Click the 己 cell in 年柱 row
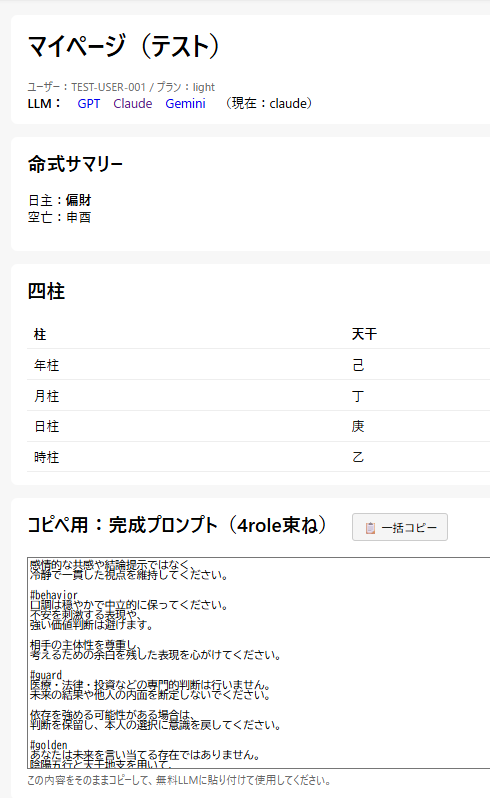This screenshot has width=490, height=798. tap(358, 365)
